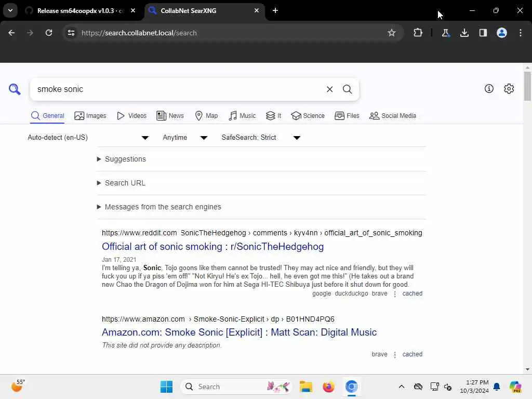The height and width of the screenshot is (399, 532).
Task: Open the browser profile avatar
Action: pyautogui.click(x=502, y=33)
